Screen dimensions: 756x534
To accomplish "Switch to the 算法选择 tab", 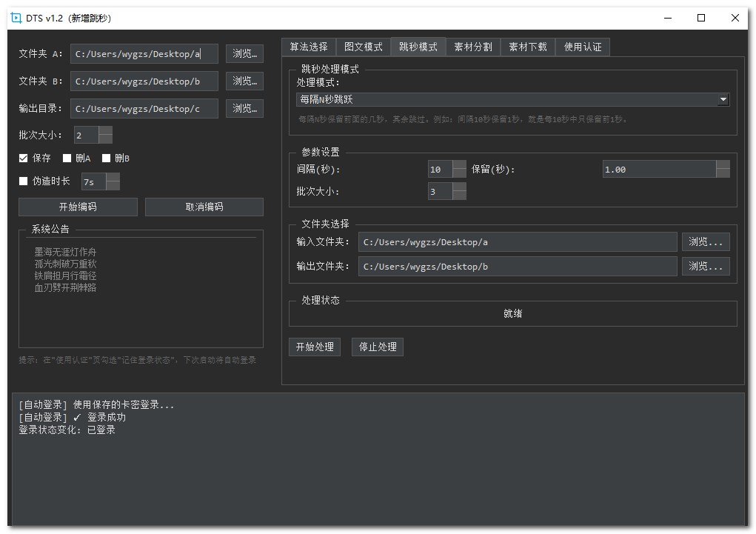I will click(x=309, y=47).
